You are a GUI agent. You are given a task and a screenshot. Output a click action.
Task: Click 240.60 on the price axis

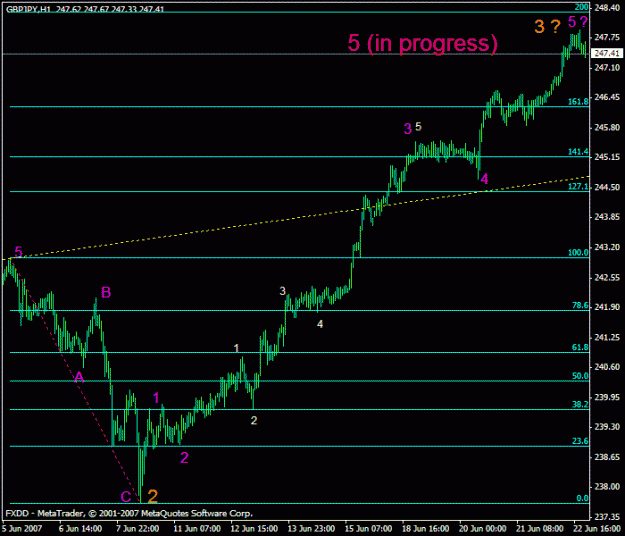tap(607, 367)
